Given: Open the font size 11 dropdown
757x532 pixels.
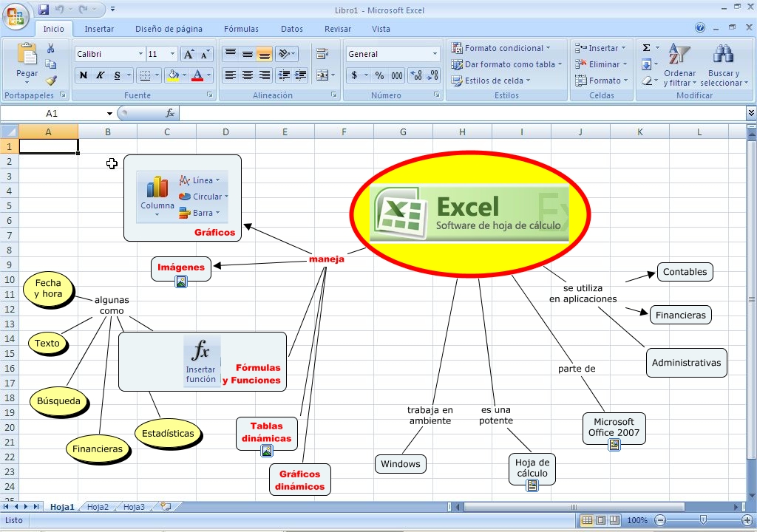Looking at the screenshot, I should 172,54.
